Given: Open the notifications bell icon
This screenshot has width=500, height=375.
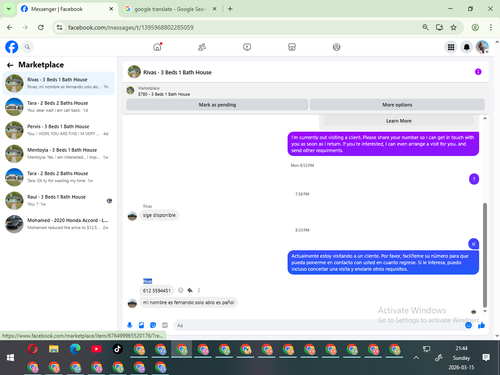Looking at the screenshot, I should (467, 47).
